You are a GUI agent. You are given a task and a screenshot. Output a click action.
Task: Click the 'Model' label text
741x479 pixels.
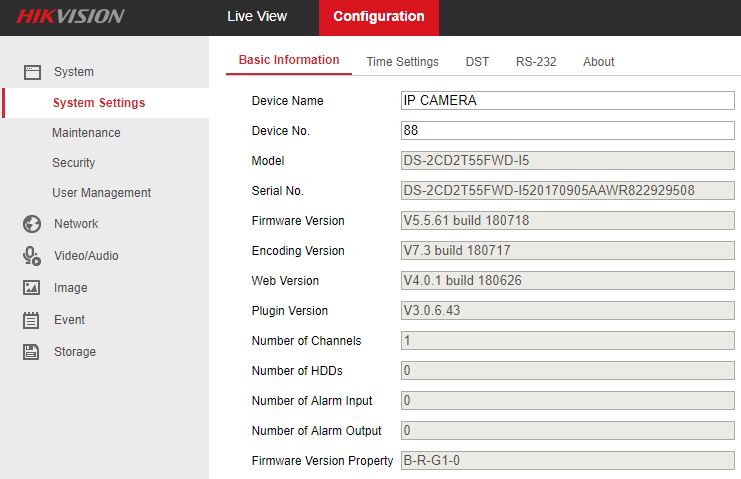[268, 161]
